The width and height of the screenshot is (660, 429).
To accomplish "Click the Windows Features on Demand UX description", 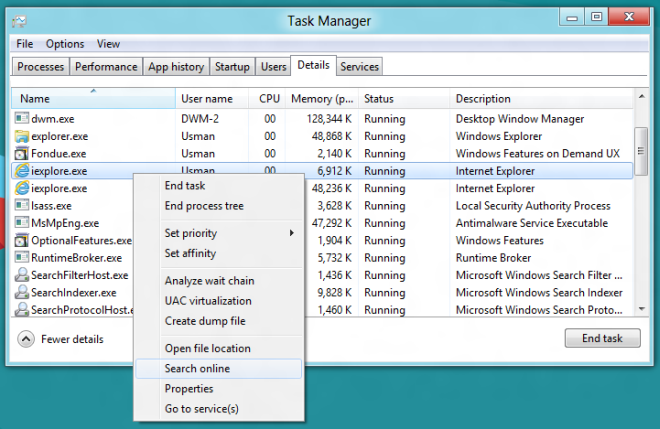I will coord(538,153).
